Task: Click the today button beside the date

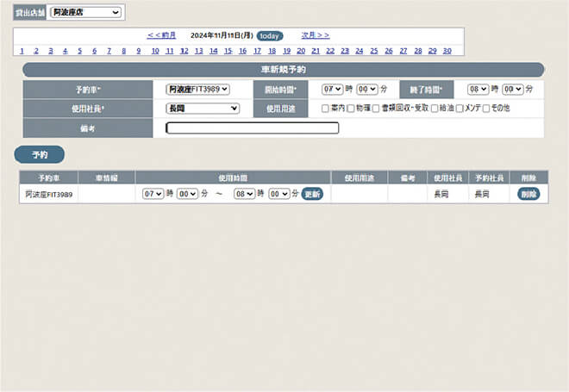Action: pos(270,36)
